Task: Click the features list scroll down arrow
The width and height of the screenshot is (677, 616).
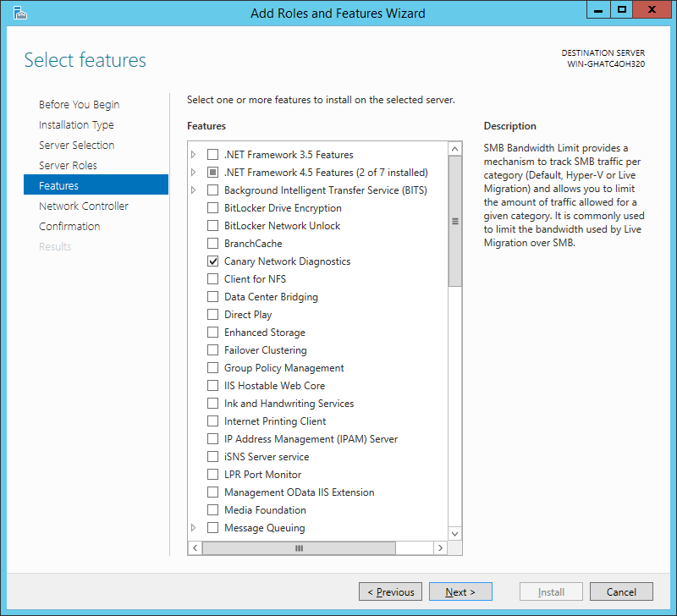Action: (454, 534)
